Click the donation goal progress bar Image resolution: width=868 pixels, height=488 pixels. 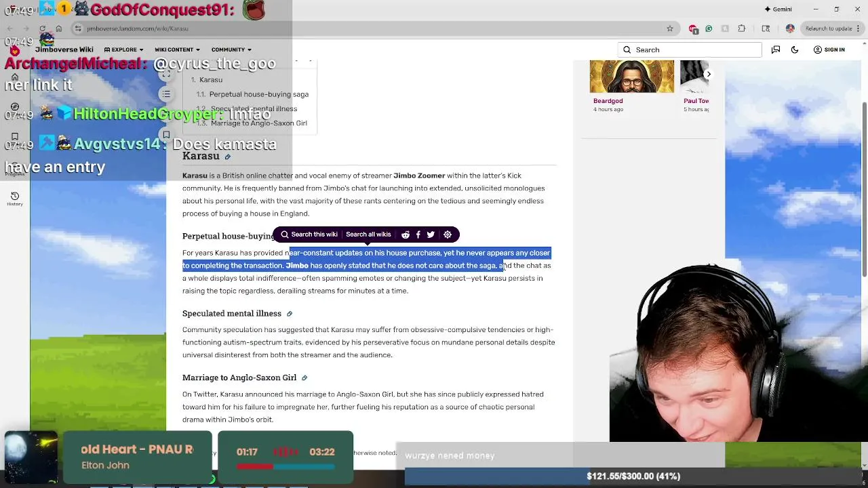(633, 476)
